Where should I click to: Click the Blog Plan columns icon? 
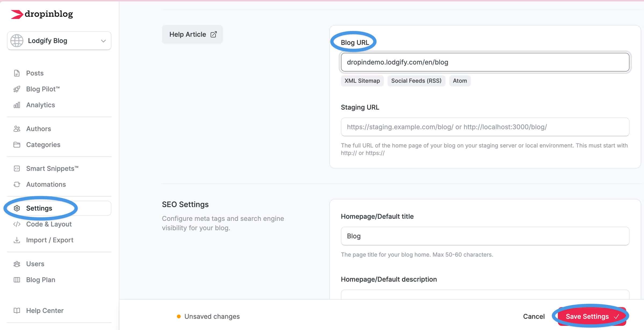pos(17,280)
